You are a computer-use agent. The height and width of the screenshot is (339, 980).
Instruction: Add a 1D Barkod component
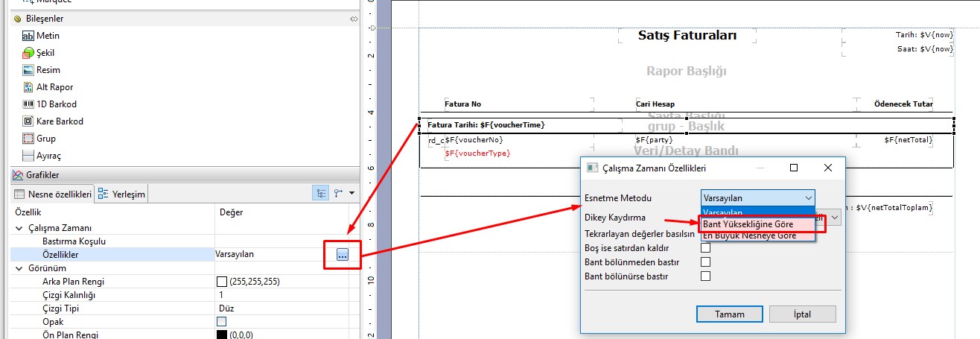[x=56, y=104]
